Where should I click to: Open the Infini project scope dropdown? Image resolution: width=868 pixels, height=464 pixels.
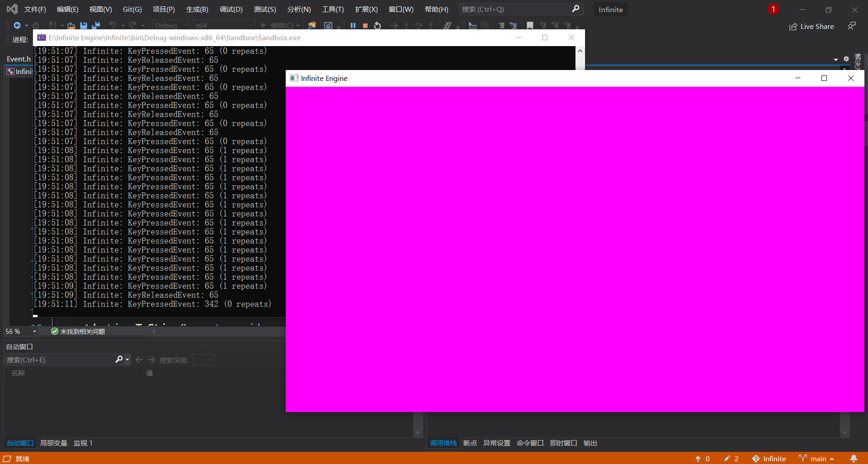tap(19, 71)
